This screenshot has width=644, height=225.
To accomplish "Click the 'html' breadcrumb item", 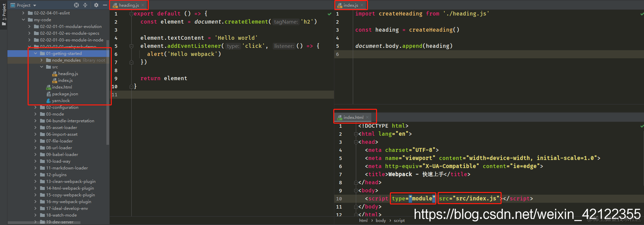I will 363,221.
